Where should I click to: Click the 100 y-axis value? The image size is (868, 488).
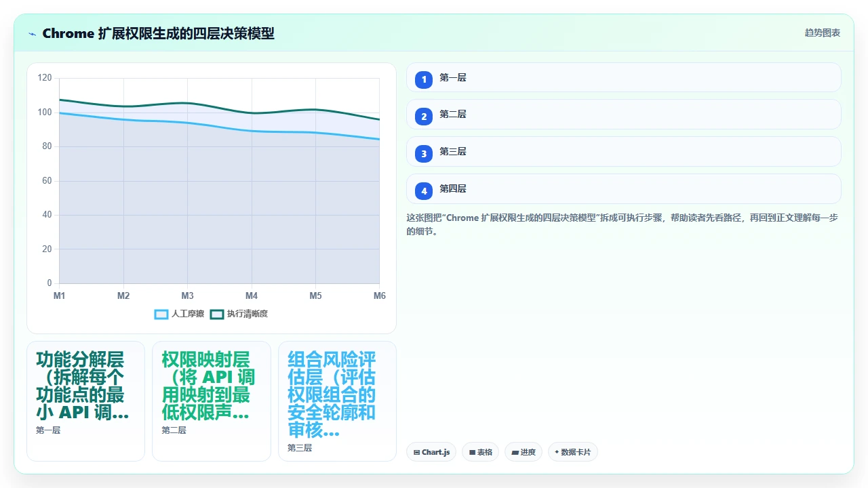click(x=45, y=113)
